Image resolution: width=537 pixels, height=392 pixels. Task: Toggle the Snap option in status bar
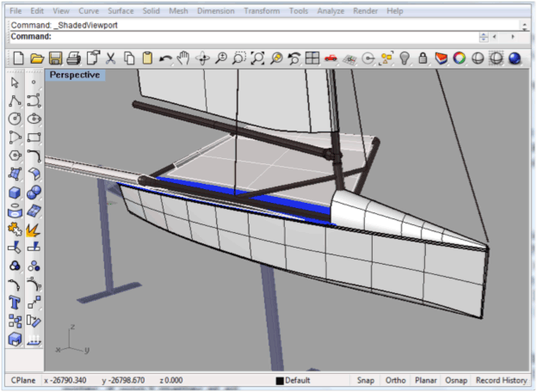coord(365,380)
